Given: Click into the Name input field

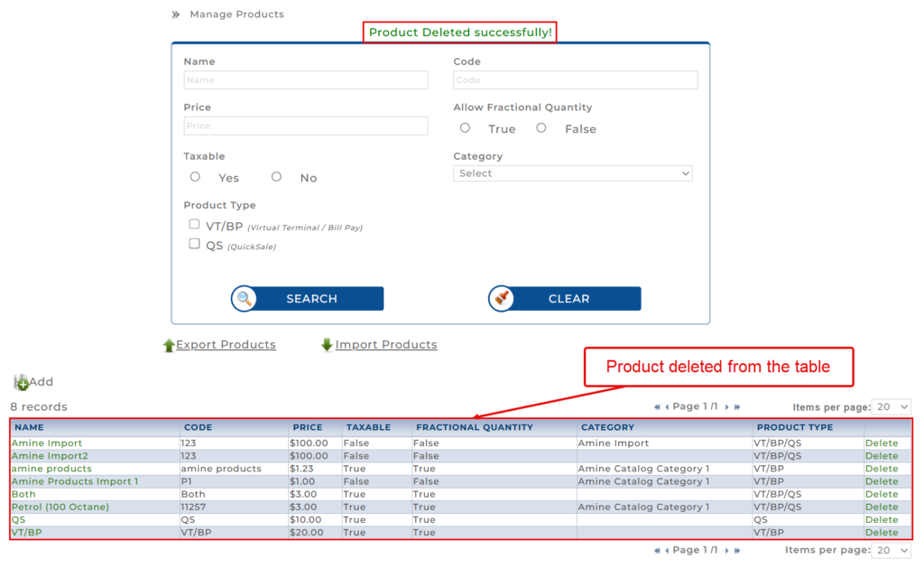Looking at the screenshot, I should click(x=306, y=80).
